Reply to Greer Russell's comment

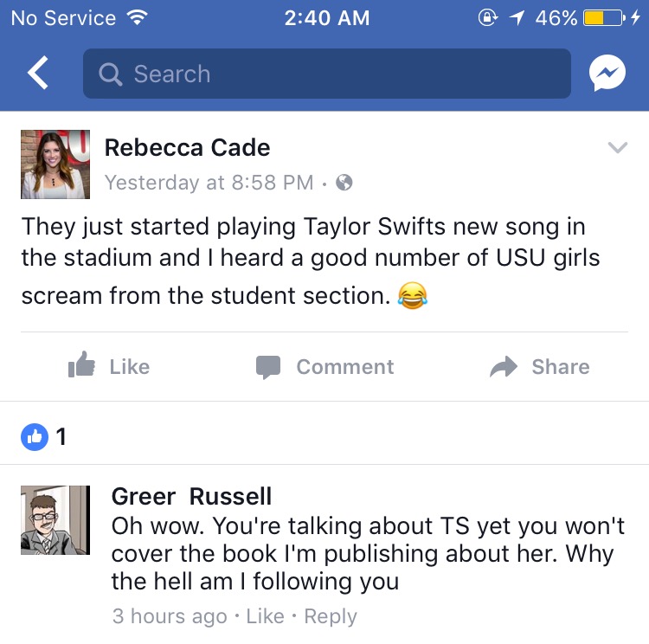[331, 616]
